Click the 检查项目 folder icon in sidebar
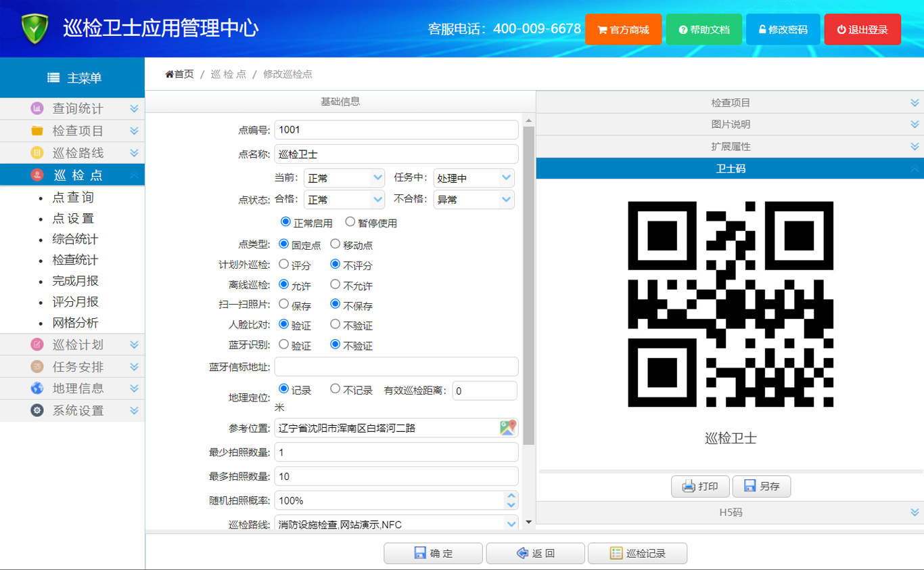 (x=37, y=131)
